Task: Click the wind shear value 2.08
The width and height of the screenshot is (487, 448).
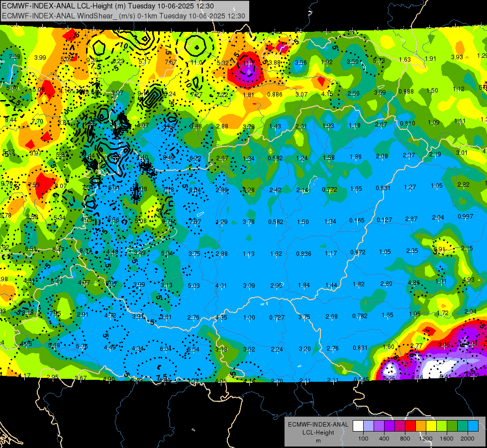Action: click(382, 156)
